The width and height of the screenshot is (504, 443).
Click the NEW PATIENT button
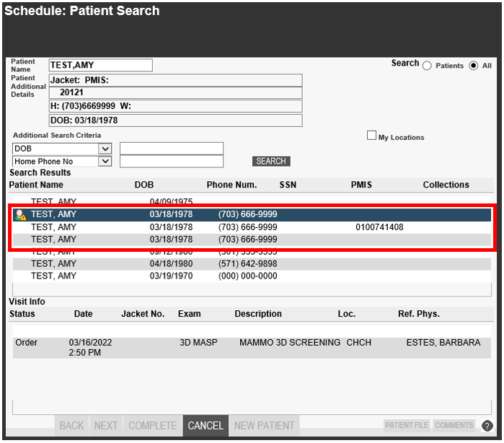point(264,425)
